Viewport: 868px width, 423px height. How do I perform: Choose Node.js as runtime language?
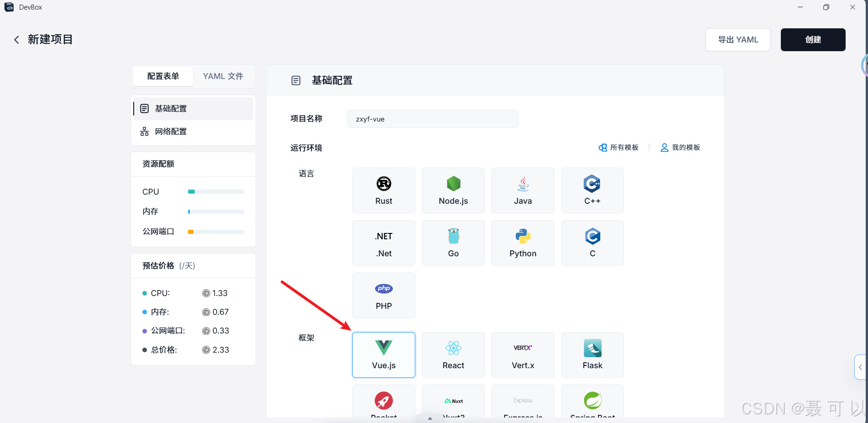click(453, 190)
